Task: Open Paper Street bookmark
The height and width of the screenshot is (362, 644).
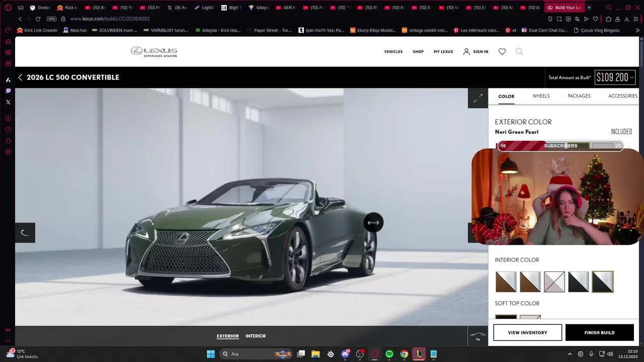Action: (x=269, y=30)
